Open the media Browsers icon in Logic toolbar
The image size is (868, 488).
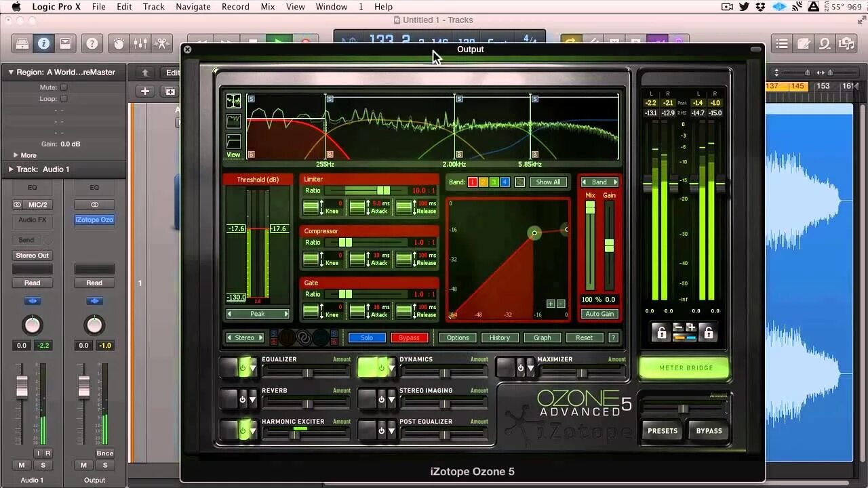coord(846,43)
